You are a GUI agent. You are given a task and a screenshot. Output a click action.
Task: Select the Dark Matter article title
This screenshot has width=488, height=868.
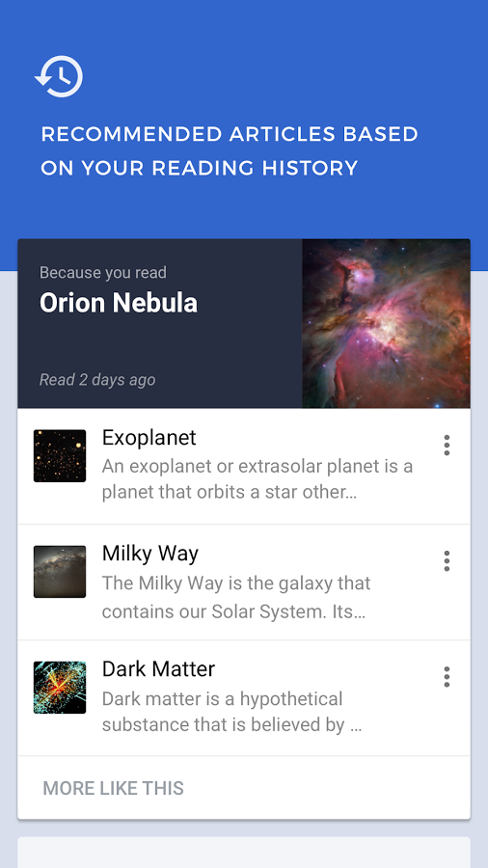click(x=158, y=668)
